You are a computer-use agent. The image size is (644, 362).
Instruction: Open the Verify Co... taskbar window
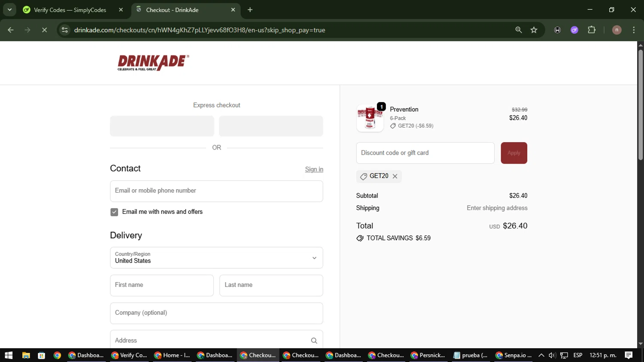click(x=129, y=355)
